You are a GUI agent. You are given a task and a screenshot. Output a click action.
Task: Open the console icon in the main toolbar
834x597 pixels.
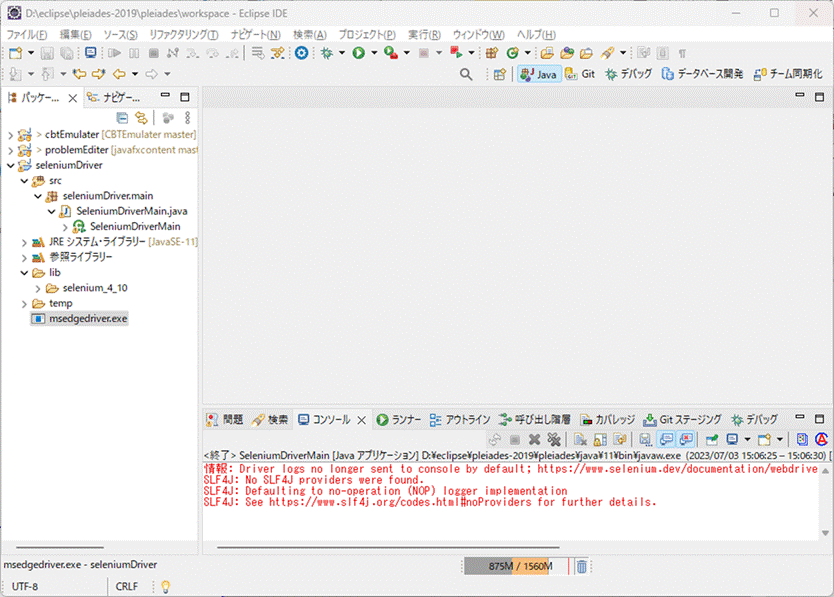point(91,53)
